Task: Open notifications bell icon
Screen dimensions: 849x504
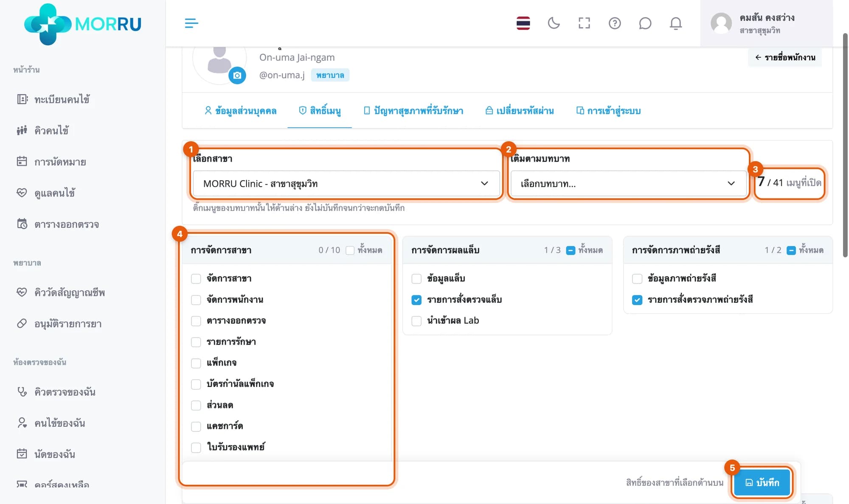Action: [x=675, y=23]
